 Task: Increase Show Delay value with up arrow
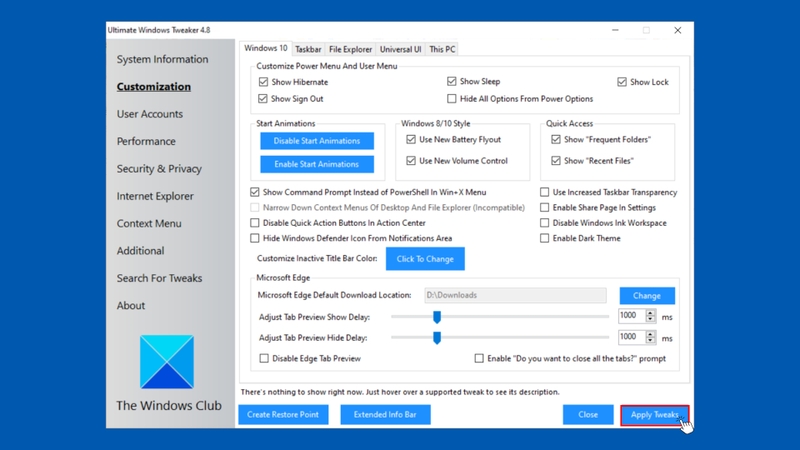pyautogui.click(x=650, y=313)
